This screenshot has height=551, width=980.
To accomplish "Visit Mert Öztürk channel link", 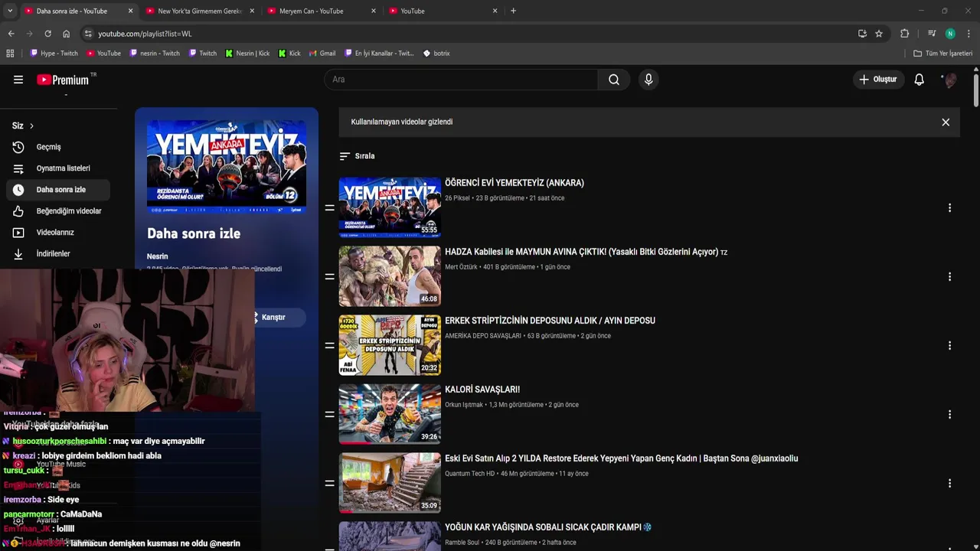I will coord(461,267).
